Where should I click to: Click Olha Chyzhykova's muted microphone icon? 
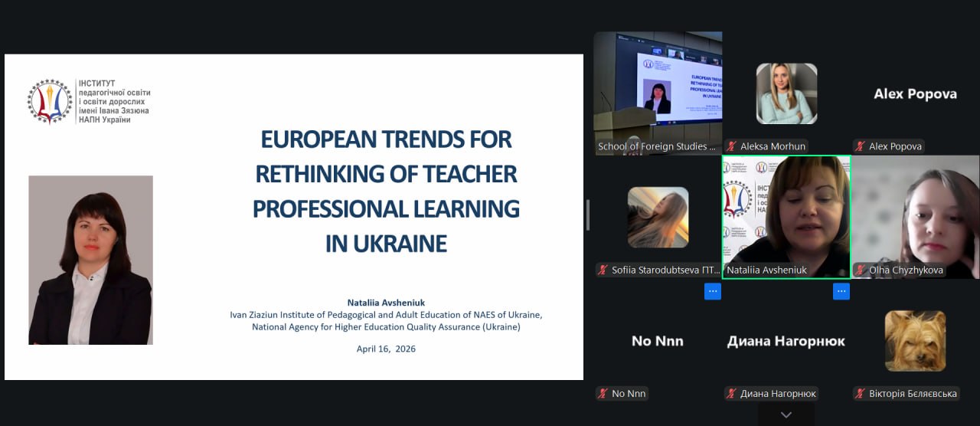click(x=861, y=270)
